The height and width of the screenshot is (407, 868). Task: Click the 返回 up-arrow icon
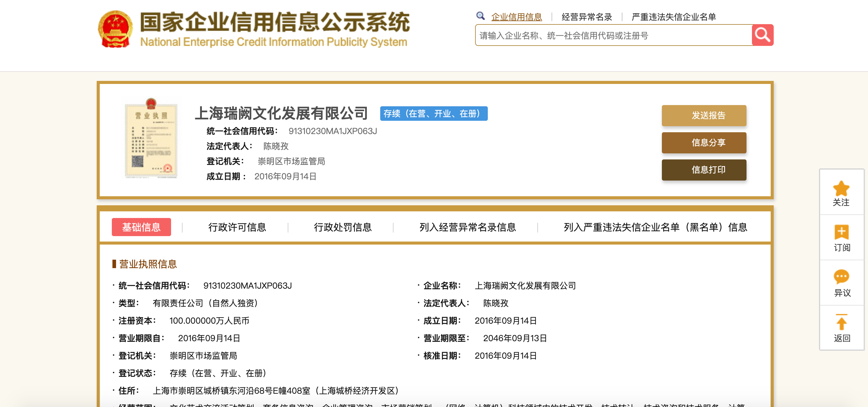tap(841, 322)
